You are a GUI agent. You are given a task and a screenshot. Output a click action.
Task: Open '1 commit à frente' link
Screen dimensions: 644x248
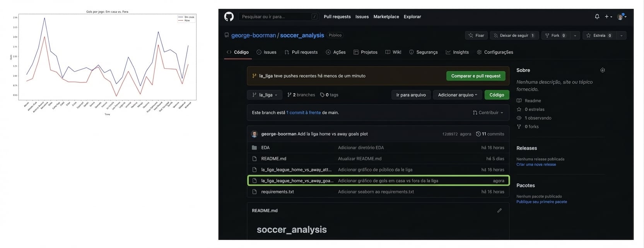tap(304, 113)
